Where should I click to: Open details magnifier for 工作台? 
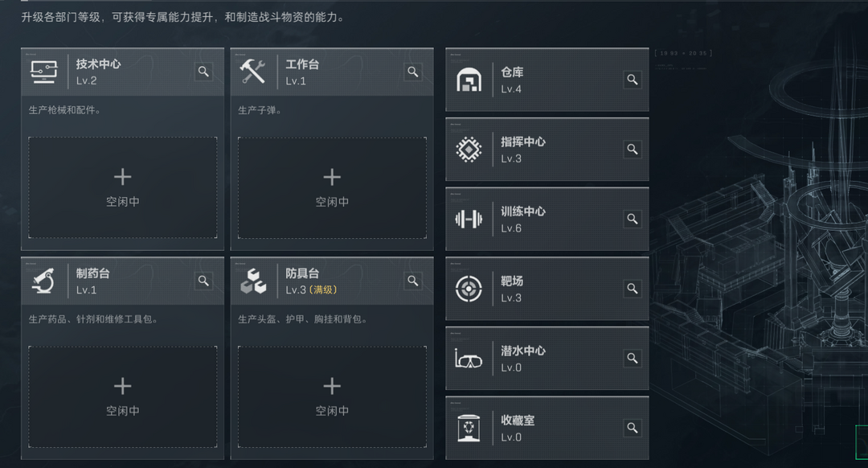(x=413, y=72)
